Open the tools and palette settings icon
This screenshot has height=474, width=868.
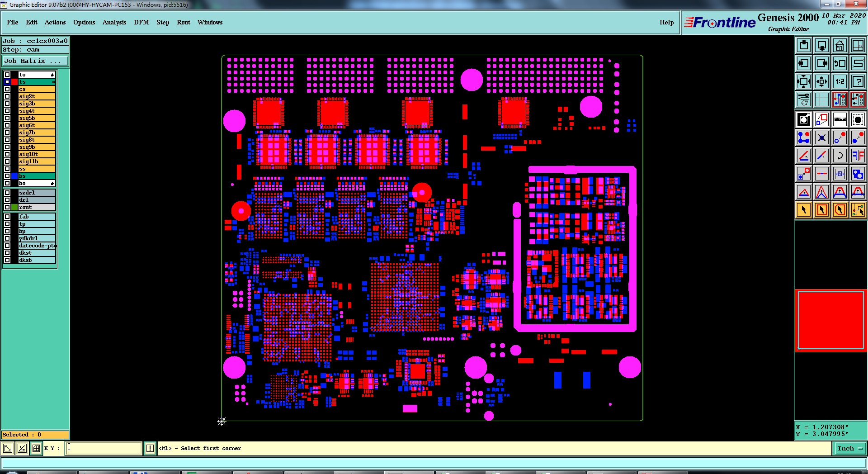pos(804,99)
